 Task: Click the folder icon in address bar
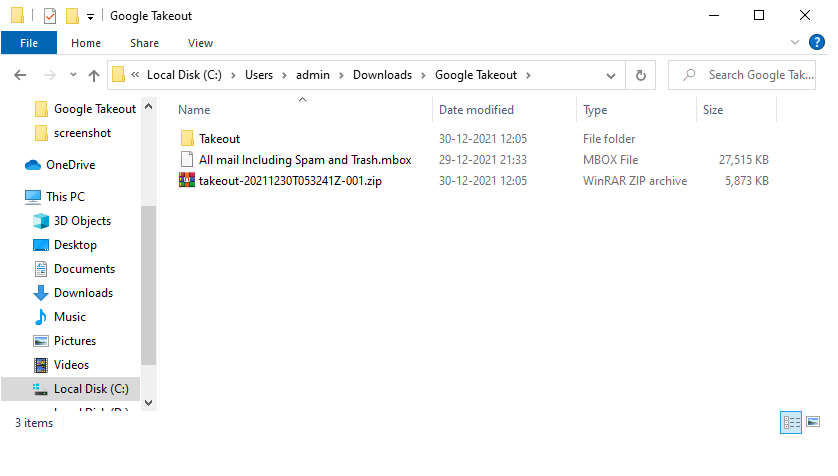(x=119, y=75)
